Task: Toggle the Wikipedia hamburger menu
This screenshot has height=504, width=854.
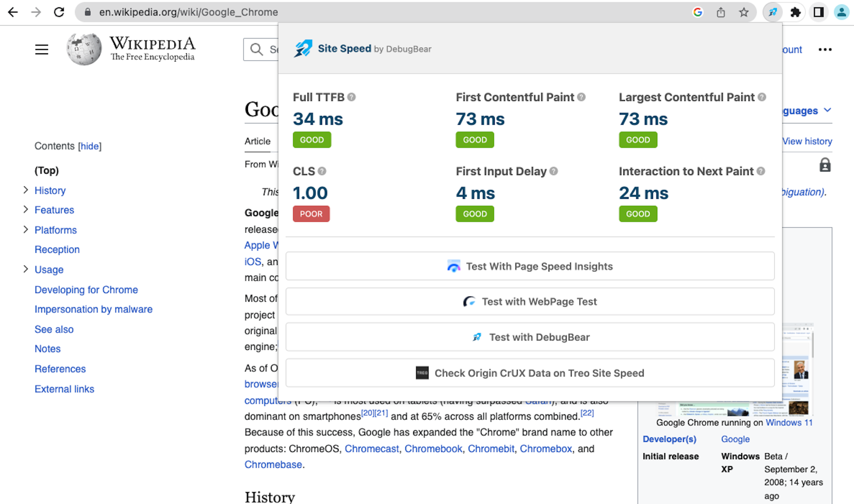Action: 41,49
